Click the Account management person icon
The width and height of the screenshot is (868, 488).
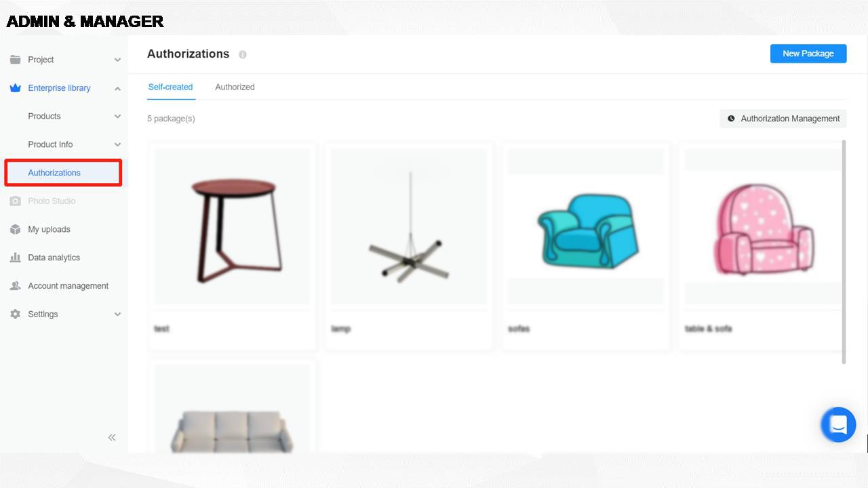pos(15,286)
